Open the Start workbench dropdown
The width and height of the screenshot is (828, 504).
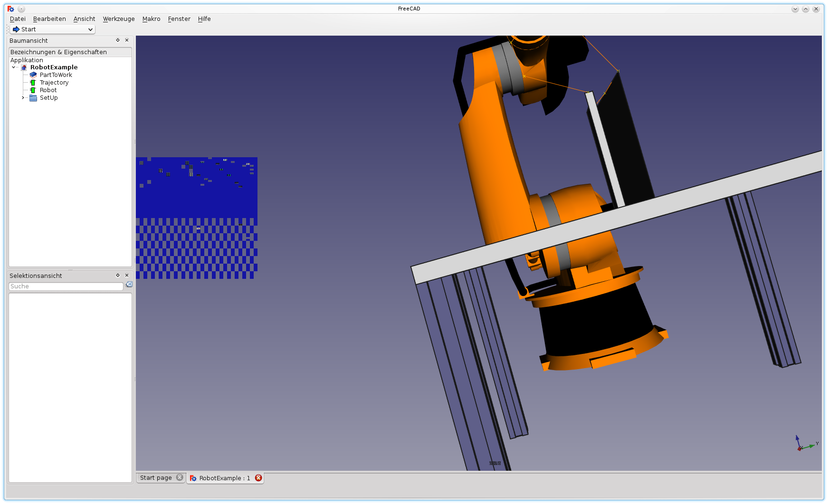pos(52,29)
